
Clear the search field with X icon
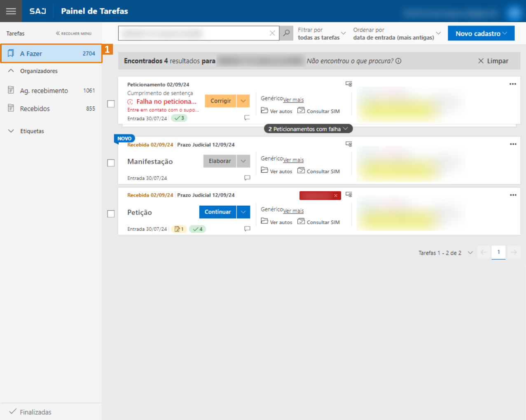[x=272, y=33]
